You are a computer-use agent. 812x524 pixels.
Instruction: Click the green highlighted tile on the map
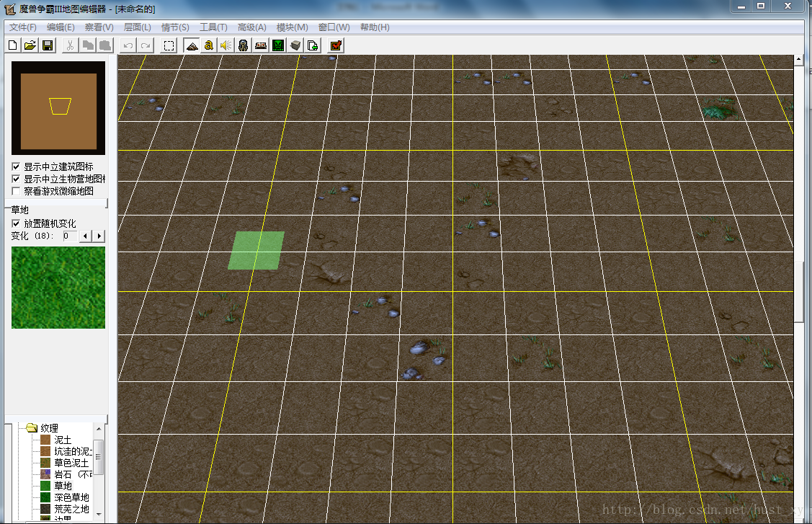256,250
